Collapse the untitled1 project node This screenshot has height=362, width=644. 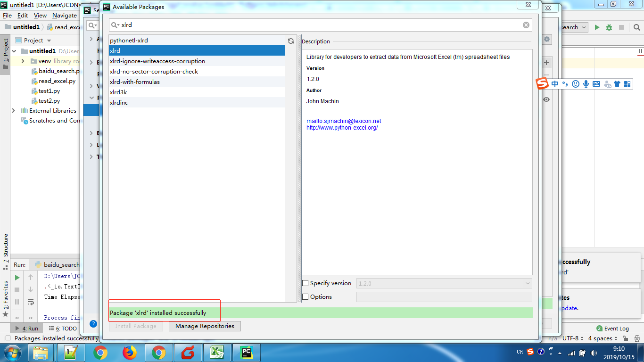(14, 51)
